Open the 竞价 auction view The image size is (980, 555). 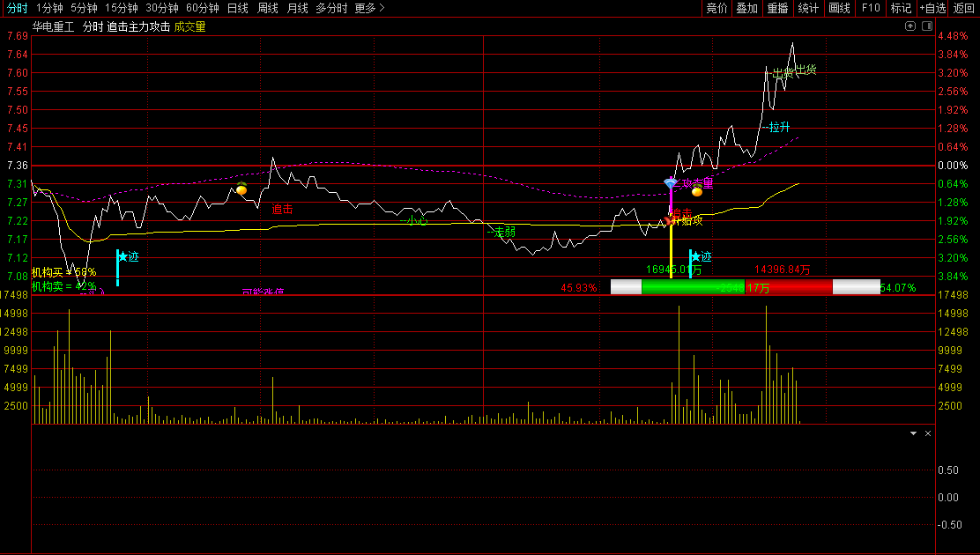coord(716,8)
